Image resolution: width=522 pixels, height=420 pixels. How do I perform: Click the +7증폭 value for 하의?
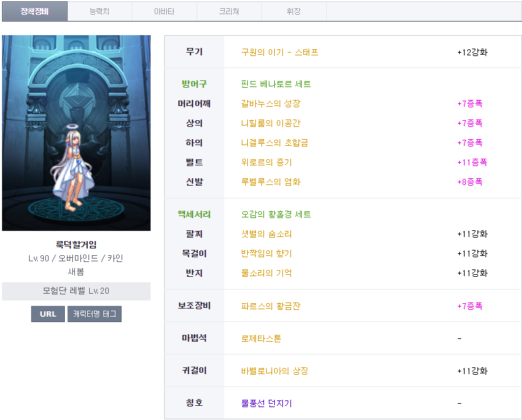click(x=470, y=142)
